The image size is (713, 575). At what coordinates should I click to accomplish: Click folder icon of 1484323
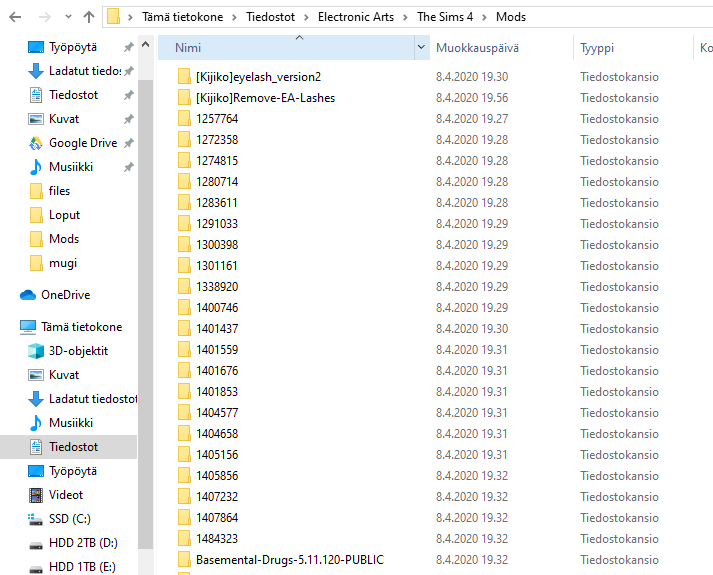(184, 539)
